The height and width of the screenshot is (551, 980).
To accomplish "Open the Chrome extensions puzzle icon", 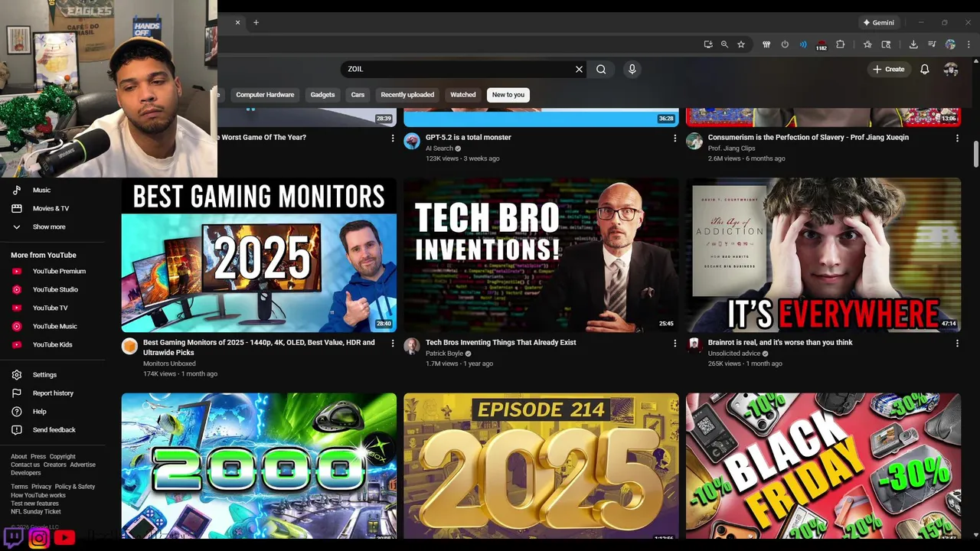I will point(840,44).
